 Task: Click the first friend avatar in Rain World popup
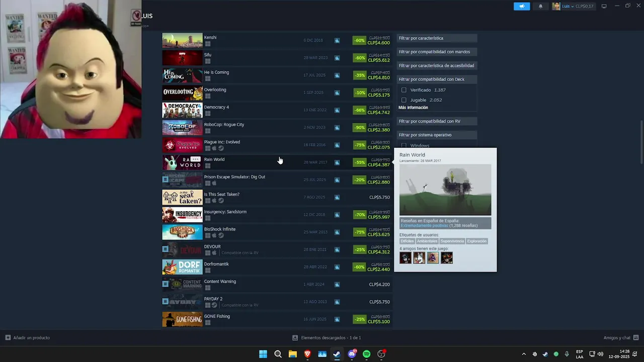[x=406, y=258]
